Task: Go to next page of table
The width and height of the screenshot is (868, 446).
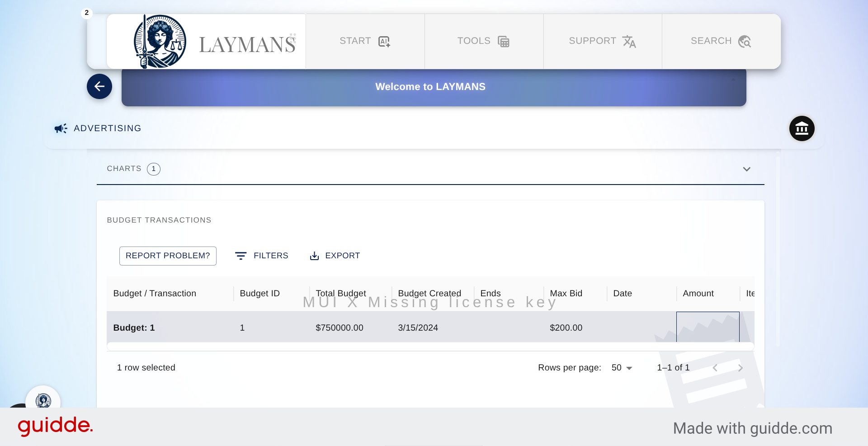Action: pos(740,368)
